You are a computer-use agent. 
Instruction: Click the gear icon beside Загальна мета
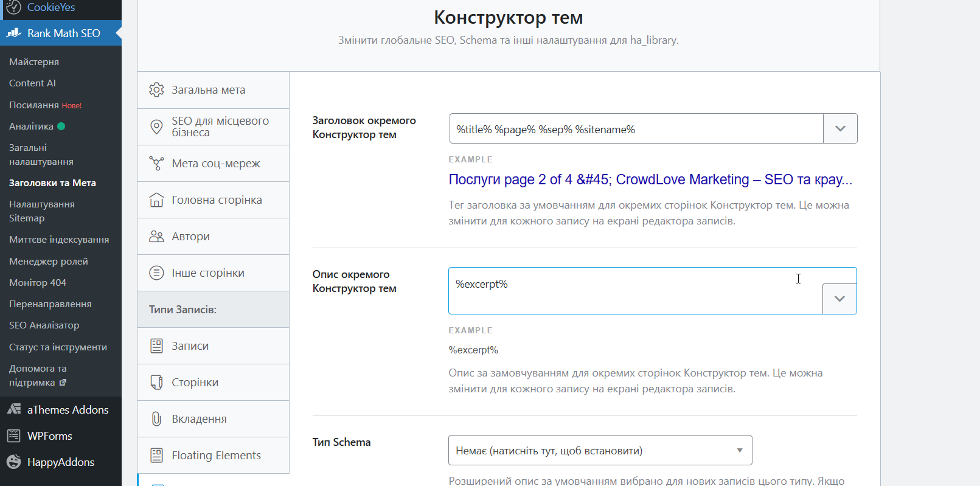tap(156, 90)
